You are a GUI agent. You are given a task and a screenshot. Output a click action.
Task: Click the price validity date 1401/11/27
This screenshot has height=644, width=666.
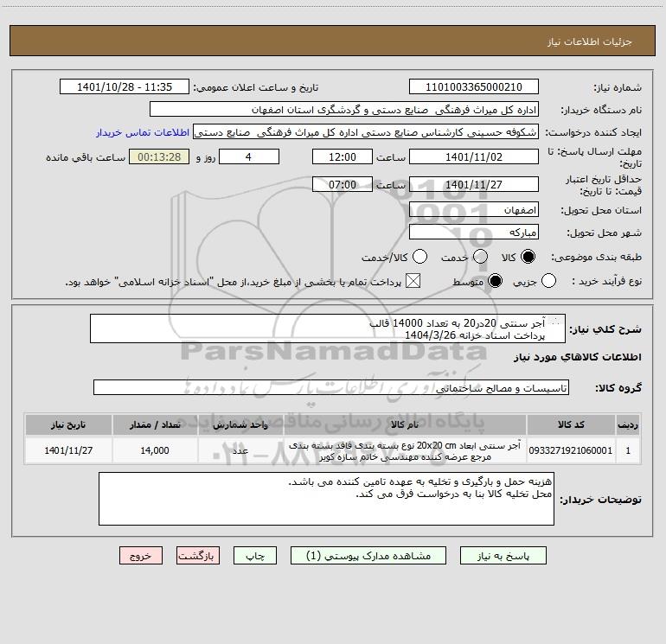(x=474, y=184)
